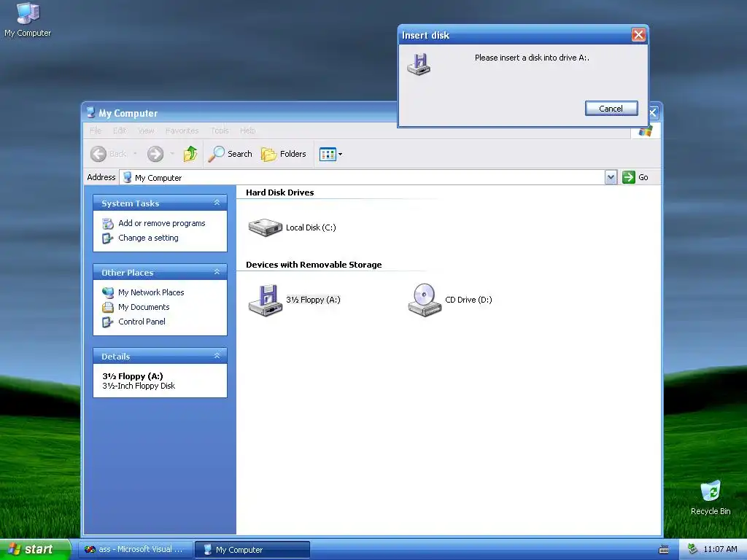Open the Help menu
This screenshot has height=560, width=747.
point(248,131)
